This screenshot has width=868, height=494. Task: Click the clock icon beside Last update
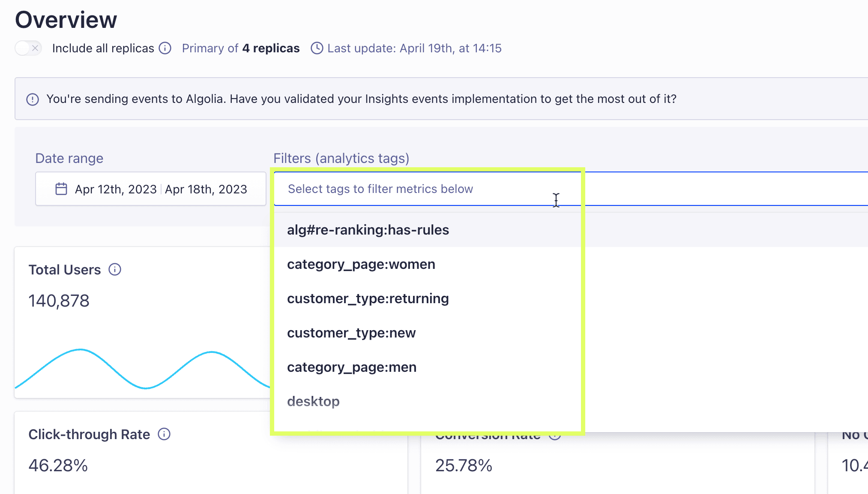pyautogui.click(x=317, y=48)
